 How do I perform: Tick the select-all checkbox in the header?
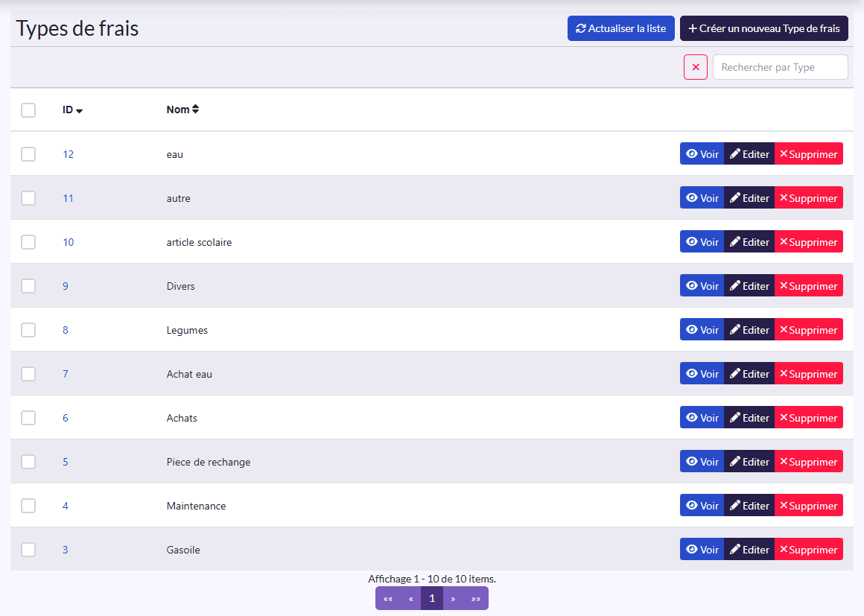coord(28,109)
